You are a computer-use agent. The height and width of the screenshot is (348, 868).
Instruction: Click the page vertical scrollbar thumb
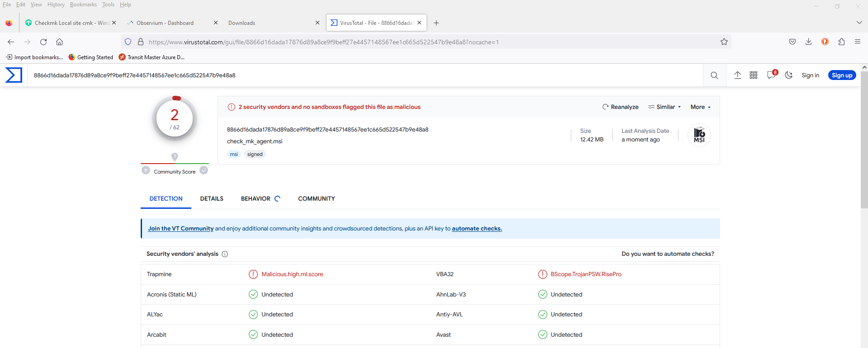(x=864, y=140)
